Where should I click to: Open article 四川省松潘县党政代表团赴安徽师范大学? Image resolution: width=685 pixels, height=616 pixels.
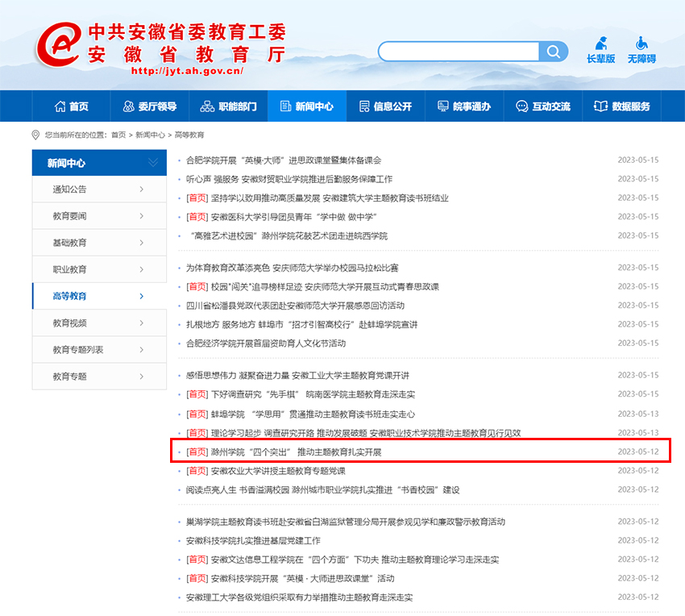click(x=295, y=306)
